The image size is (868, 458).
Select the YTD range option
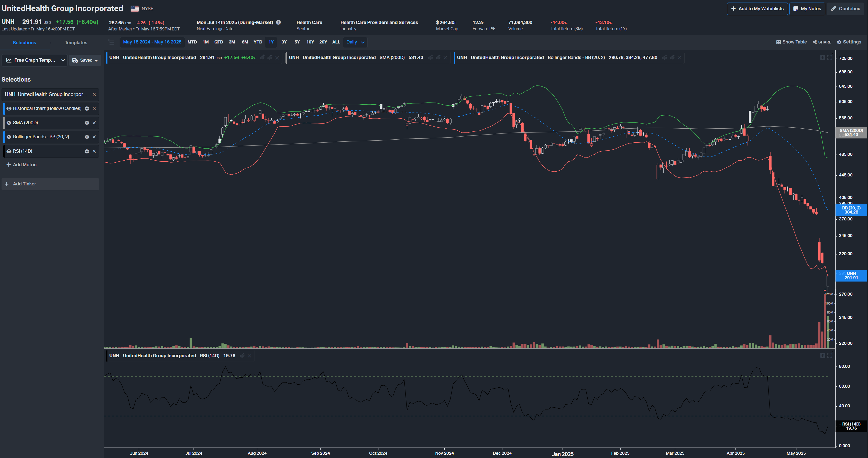(258, 42)
